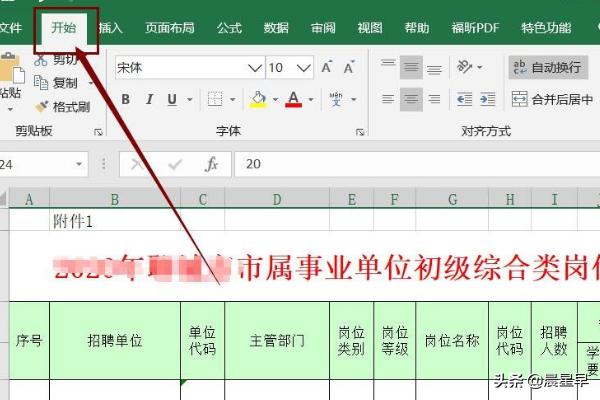Viewport: 600px width, 400px height.
Task: Open the font name dropdown (宋体)
Action: 254,68
